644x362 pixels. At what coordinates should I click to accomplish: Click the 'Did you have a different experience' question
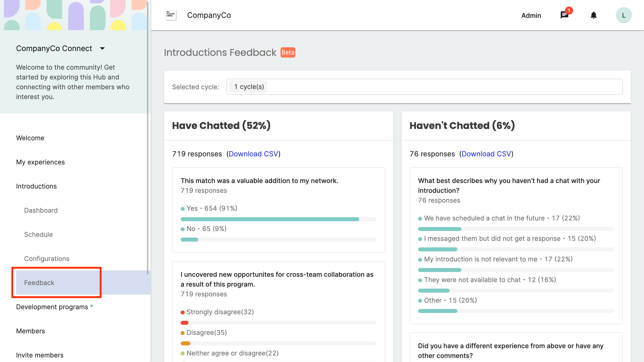(511, 351)
